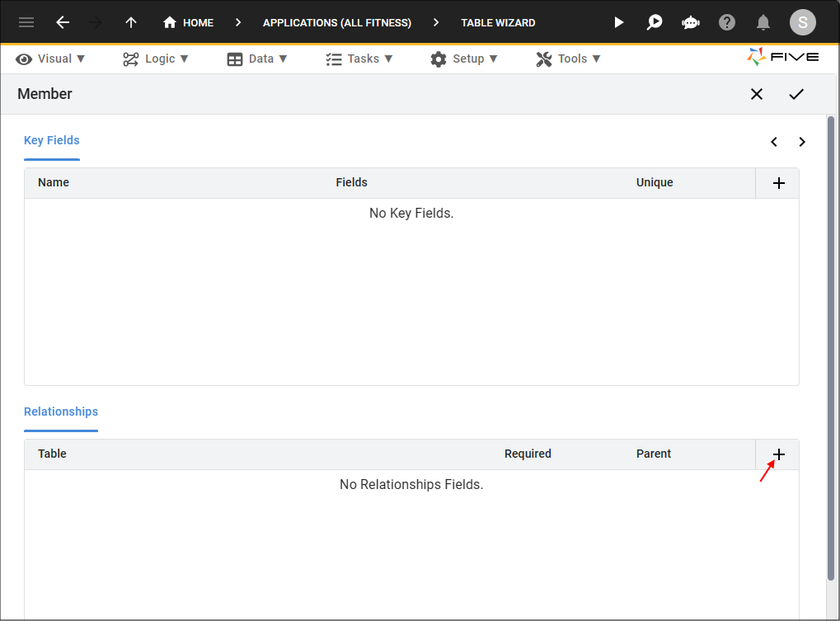Add a new key field with plus
The image size is (840, 621).
click(x=779, y=183)
